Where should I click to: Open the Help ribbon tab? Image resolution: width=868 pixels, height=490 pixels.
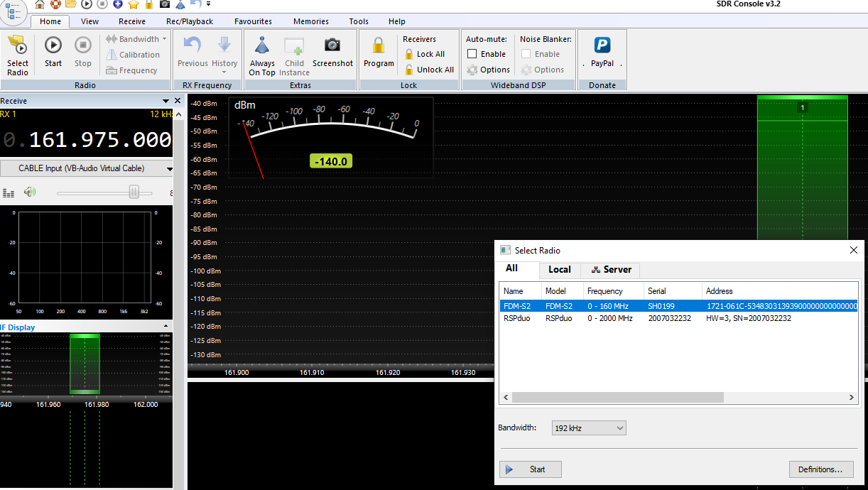point(397,21)
